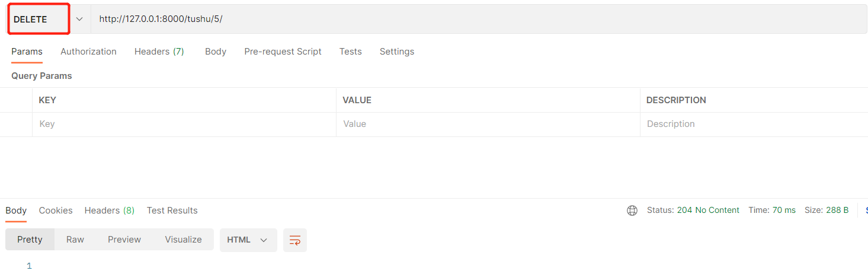The height and width of the screenshot is (274, 868).
Task: Select the request Body tab
Action: coord(216,52)
